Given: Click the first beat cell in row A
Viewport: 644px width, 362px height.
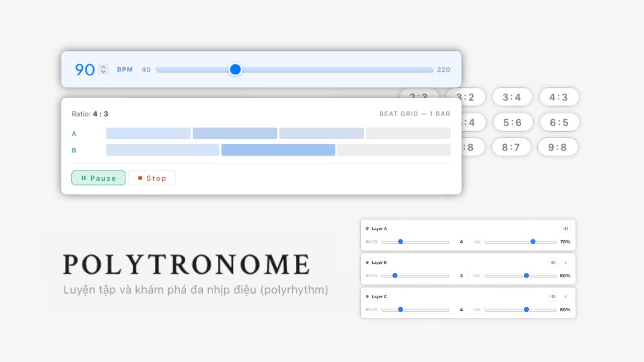Looking at the screenshot, I should 148,133.
